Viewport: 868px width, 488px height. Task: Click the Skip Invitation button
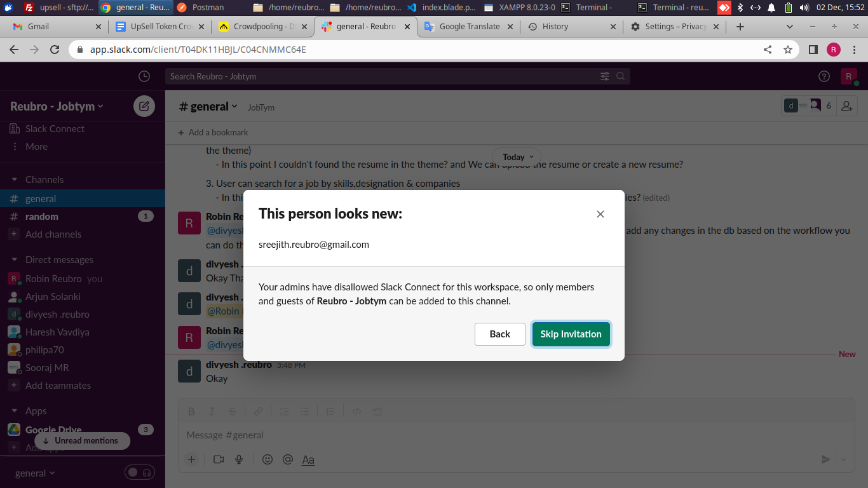pyautogui.click(x=571, y=334)
